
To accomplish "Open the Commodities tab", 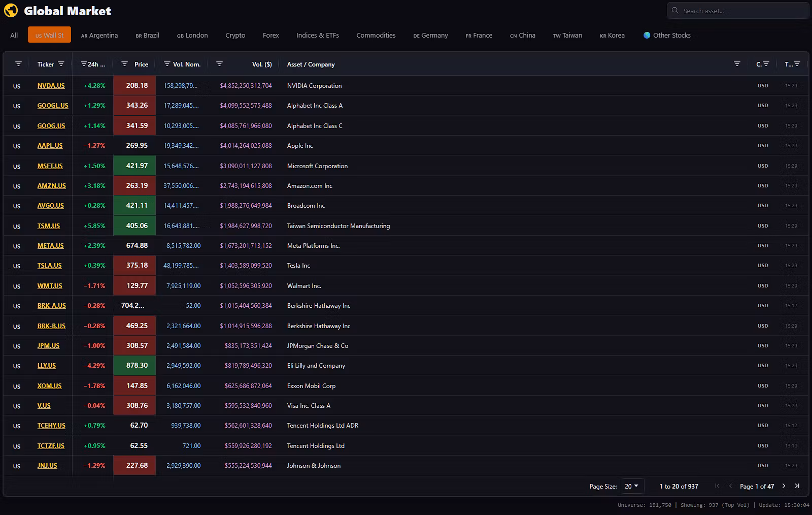I will pyautogui.click(x=376, y=35).
